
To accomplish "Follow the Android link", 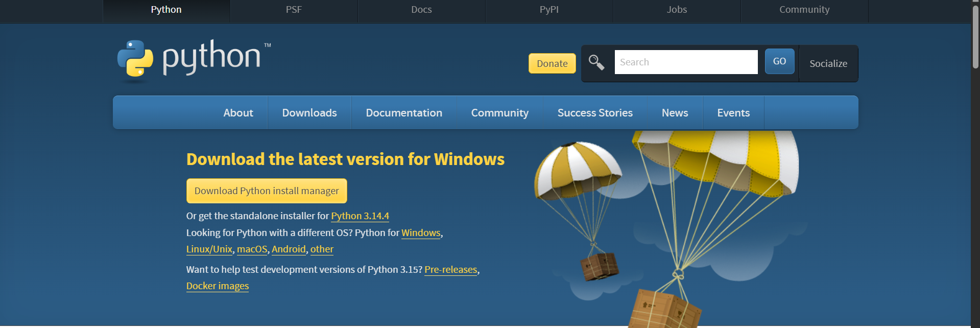I will pyautogui.click(x=289, y=249).
